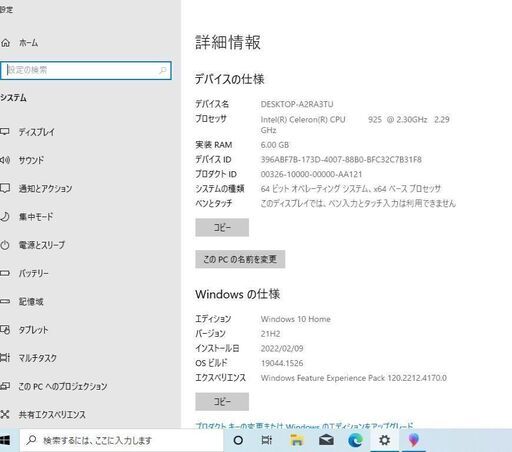Screen dimensions: 512x452
Task: Select 記憶域 menu item
Action: [31, 302]
